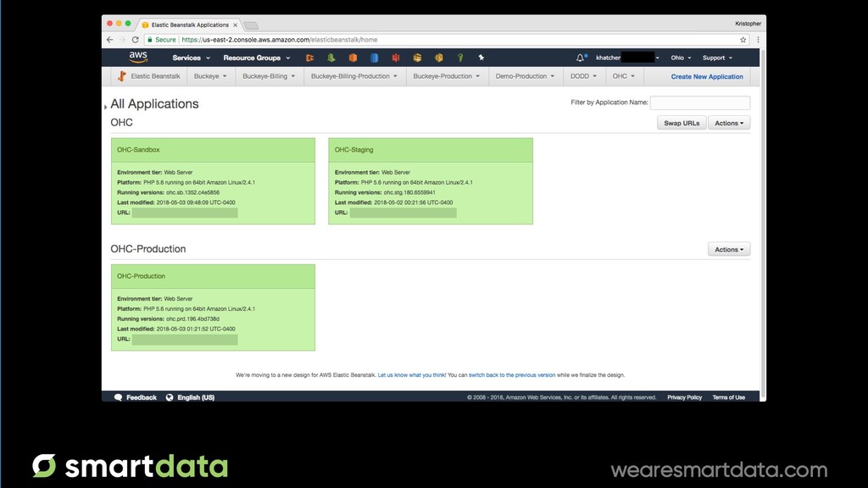Image resolution: width=868 pixels, height=488 pixels.
Task: Open the OHC application heading
Action: 121,122
